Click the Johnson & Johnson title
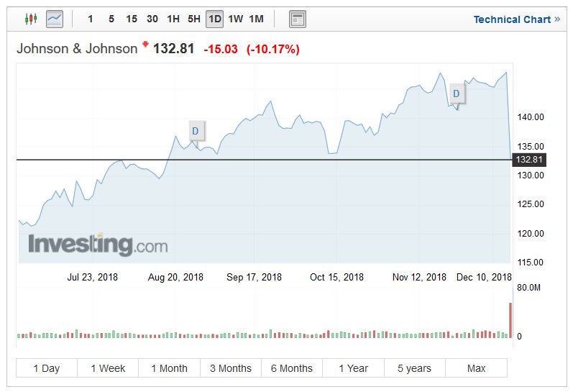This screenshot has width=573, height=392. tap(77, 49)
